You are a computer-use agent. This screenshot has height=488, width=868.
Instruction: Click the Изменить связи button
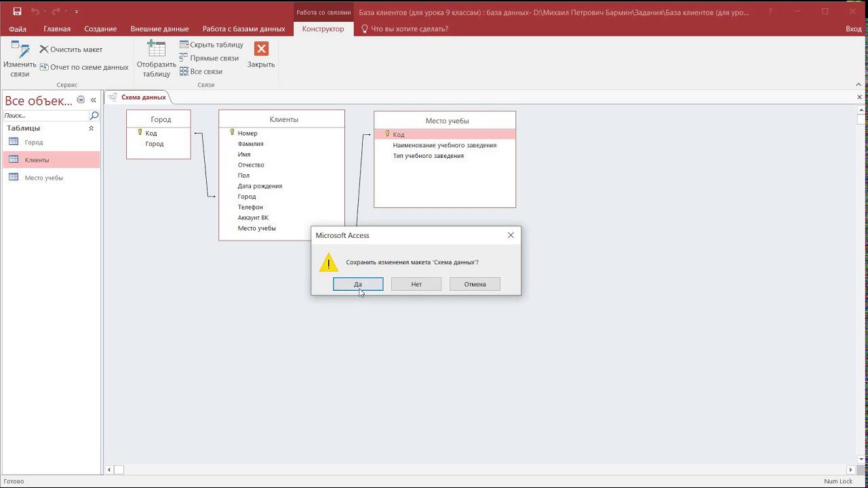pos(20,59)
